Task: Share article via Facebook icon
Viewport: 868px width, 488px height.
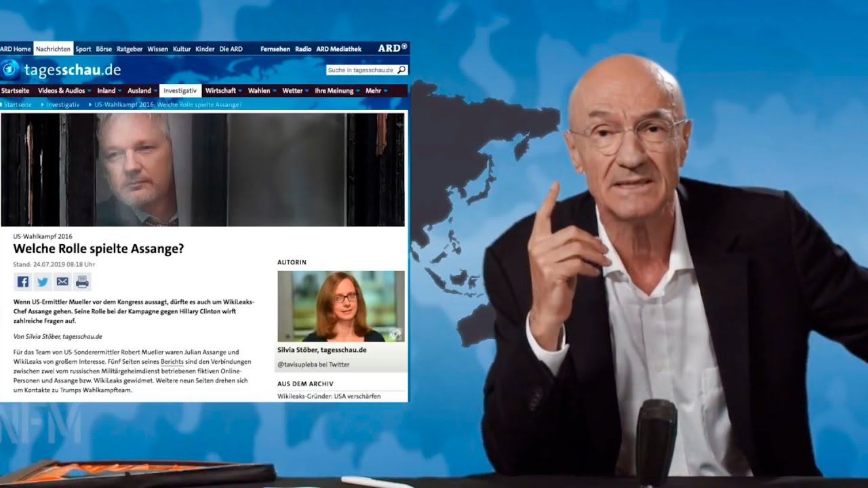Action: [23, 282]
